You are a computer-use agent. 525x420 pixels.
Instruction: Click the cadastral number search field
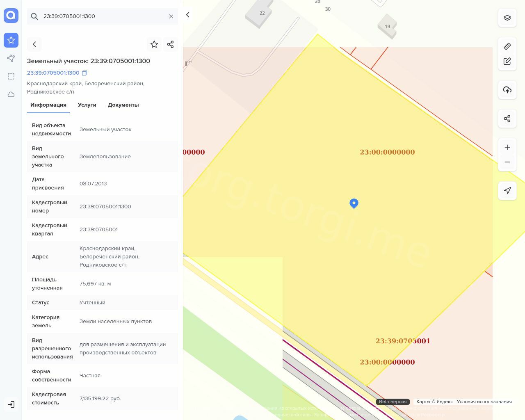tap(103, 16)
